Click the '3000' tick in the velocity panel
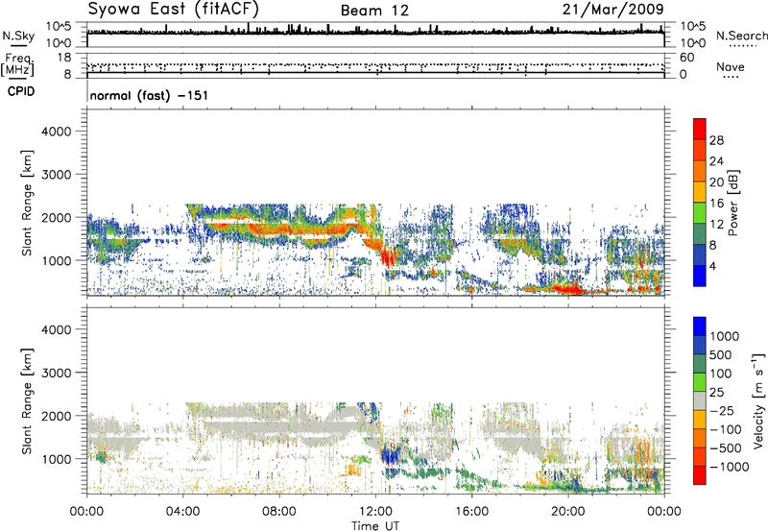 click(57, 373)
